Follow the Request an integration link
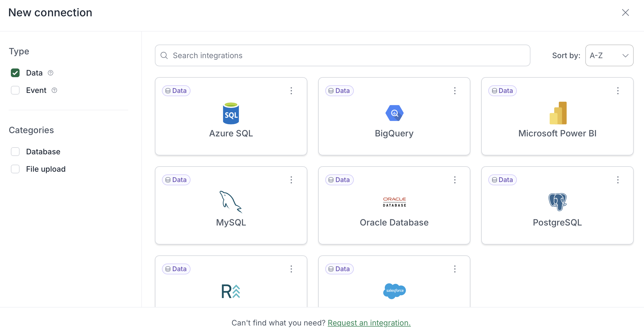 tap(369, 323)
